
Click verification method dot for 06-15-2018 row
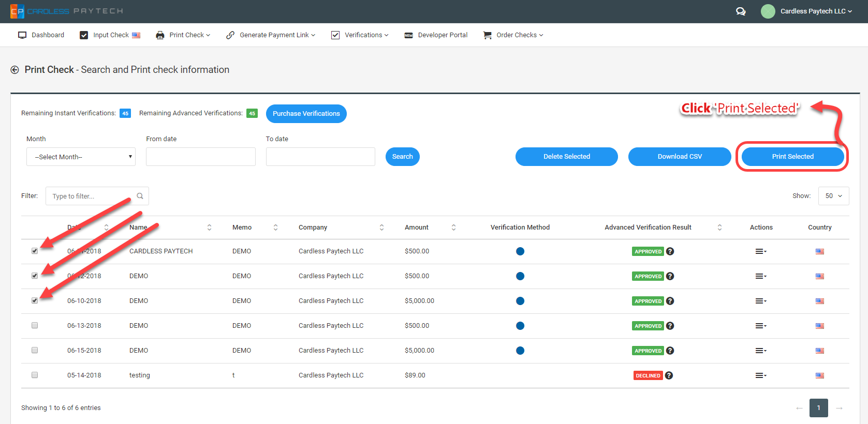(x=520, y=351)
